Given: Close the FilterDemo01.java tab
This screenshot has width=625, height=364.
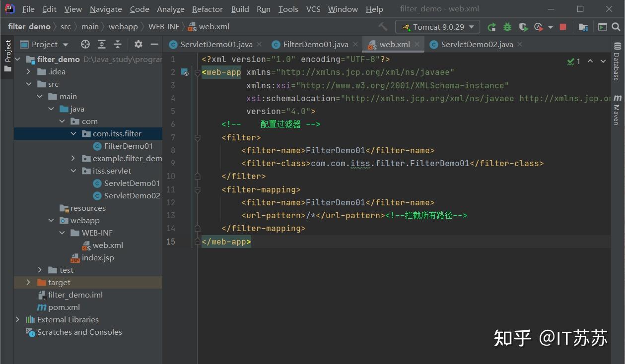Looking at the screenshot, I should pos(355,44).
